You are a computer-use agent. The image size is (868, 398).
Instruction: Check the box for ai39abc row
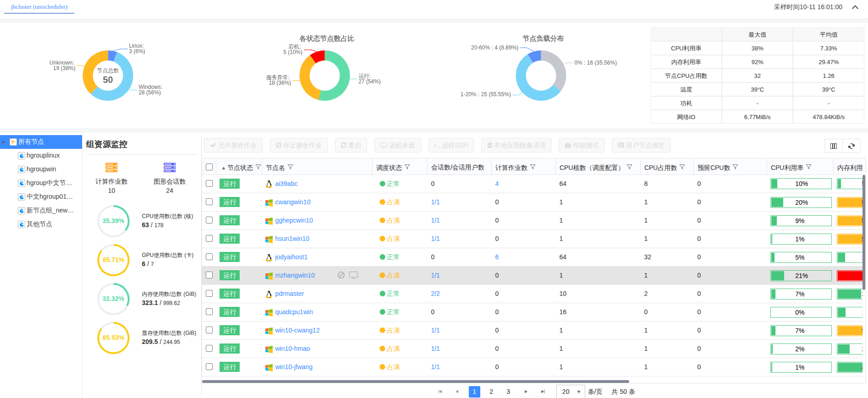coord(209,184)
